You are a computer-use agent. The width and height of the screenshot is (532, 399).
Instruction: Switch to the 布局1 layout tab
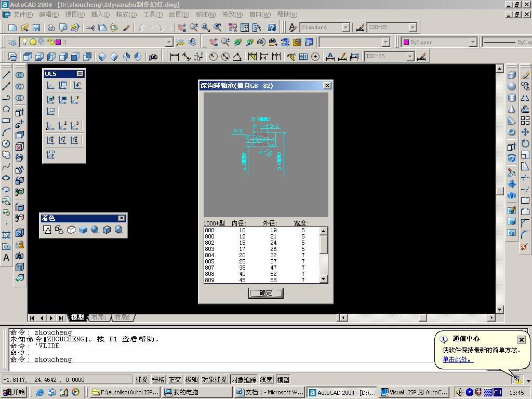[99, 317]
